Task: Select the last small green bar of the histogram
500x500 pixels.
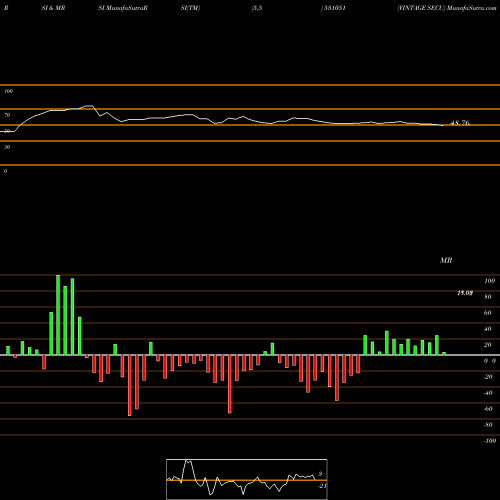Action: (444, 354)
